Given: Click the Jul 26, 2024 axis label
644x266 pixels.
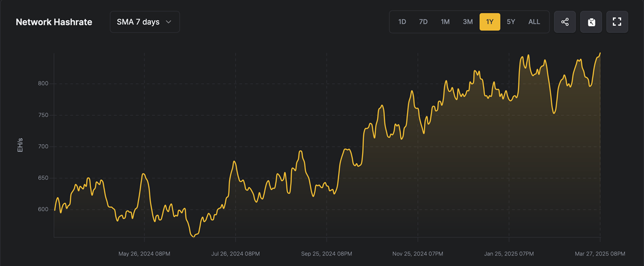Looking at the screenshot, I should 235,254.
